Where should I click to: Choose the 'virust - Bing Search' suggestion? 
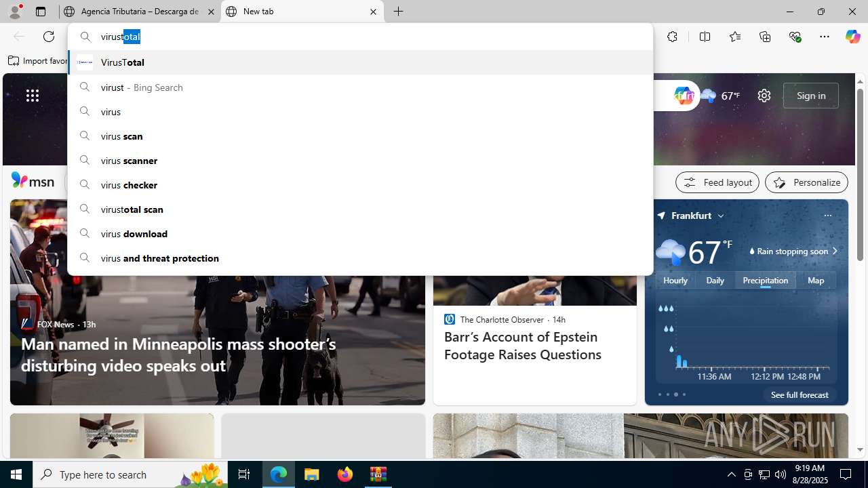[x=360, y=87]
